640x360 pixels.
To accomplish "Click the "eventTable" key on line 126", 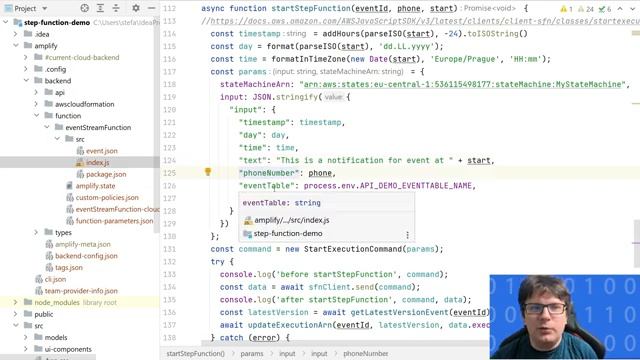I will coord(267,186).
